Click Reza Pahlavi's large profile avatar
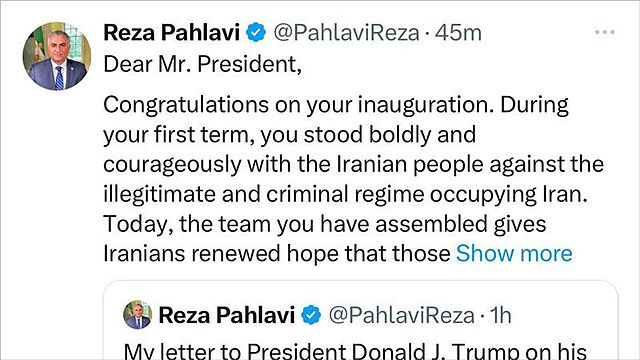This screenshot has height=360, width=640. click(57, 56)
